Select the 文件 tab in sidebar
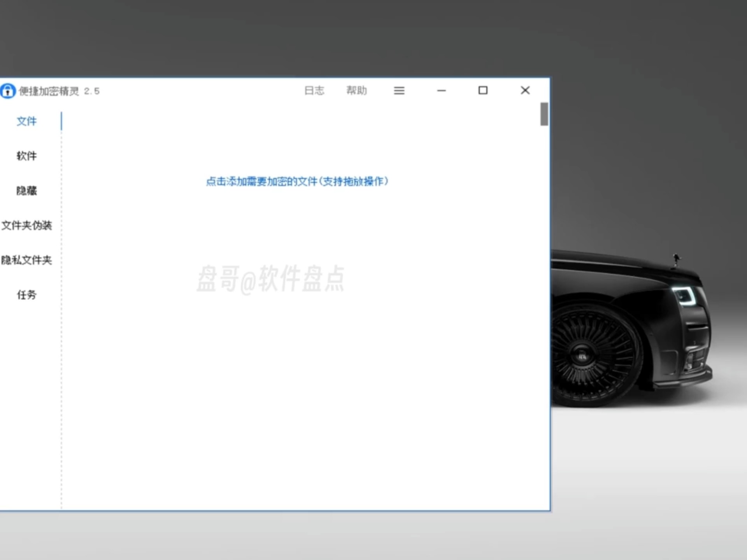This screenshot has width=747, height=560. tap(27, 121)
